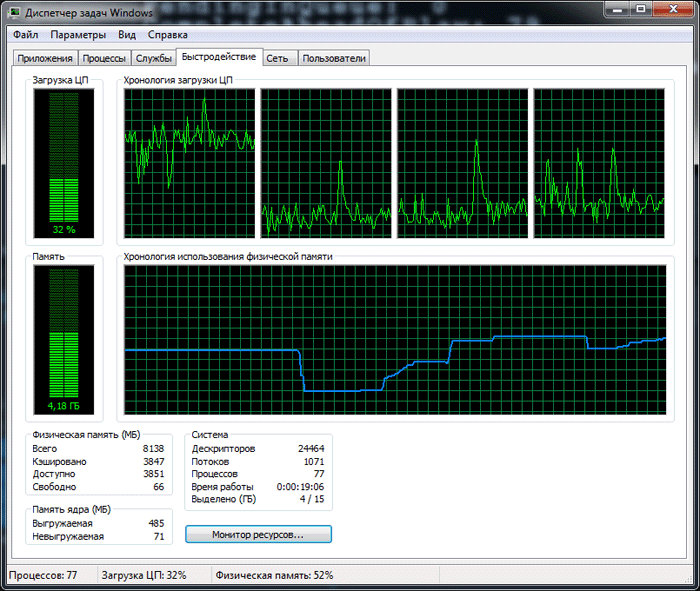
Task: Click the Монитор ресурсов button
Action: pos(258,534)
